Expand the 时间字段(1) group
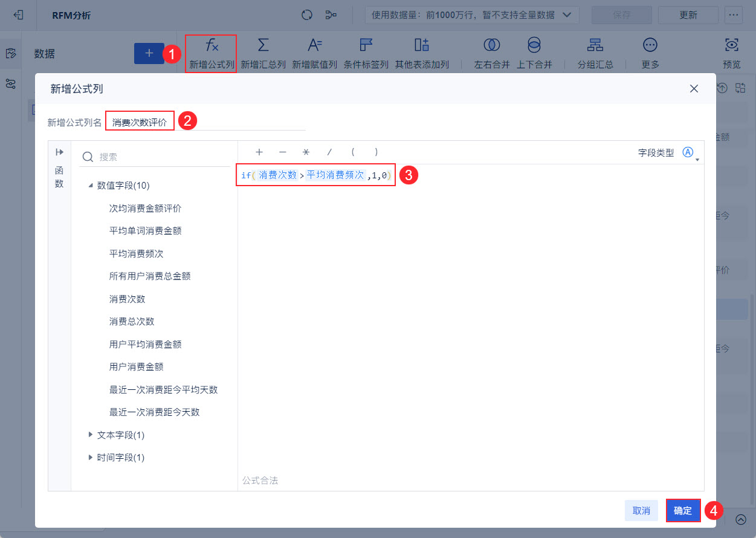The height and width of the screenshot is (538, 756). 91,457
